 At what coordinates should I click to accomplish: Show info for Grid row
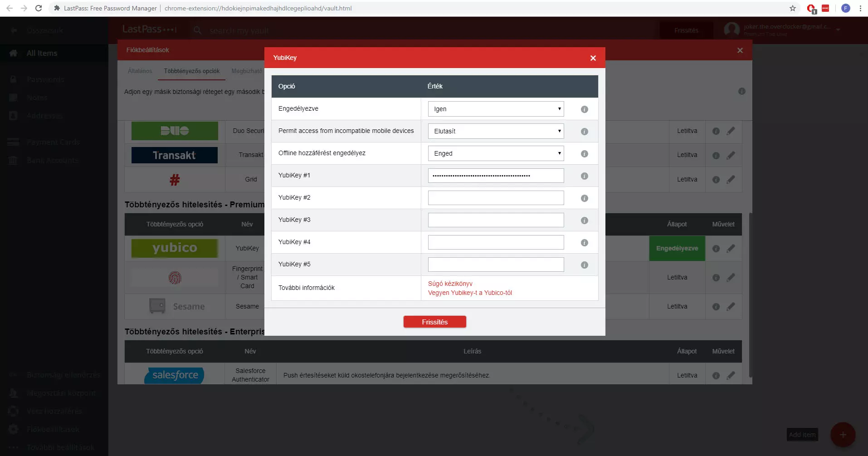[716, 180]
